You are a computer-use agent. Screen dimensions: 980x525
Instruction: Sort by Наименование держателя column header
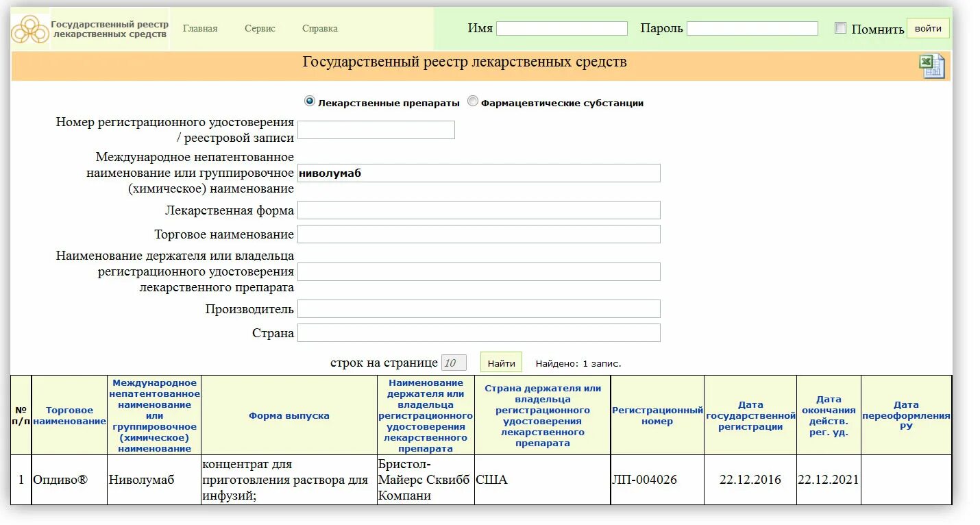coord(426,415)
